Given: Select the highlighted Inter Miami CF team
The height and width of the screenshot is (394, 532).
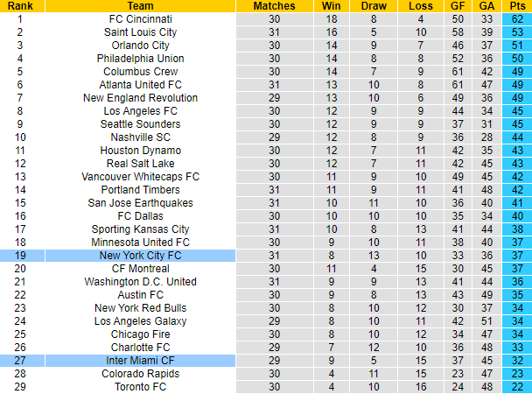Looking at the screenshot, I should [140, 361].
